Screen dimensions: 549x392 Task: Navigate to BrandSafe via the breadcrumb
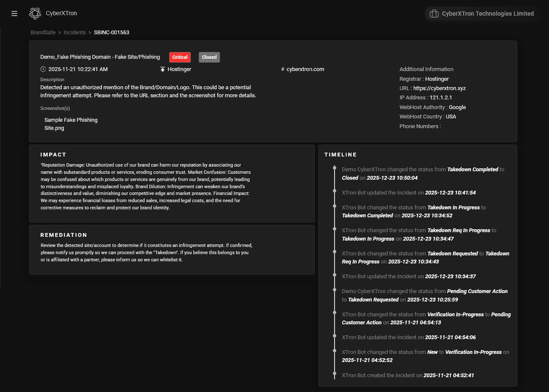coord(43,32)
